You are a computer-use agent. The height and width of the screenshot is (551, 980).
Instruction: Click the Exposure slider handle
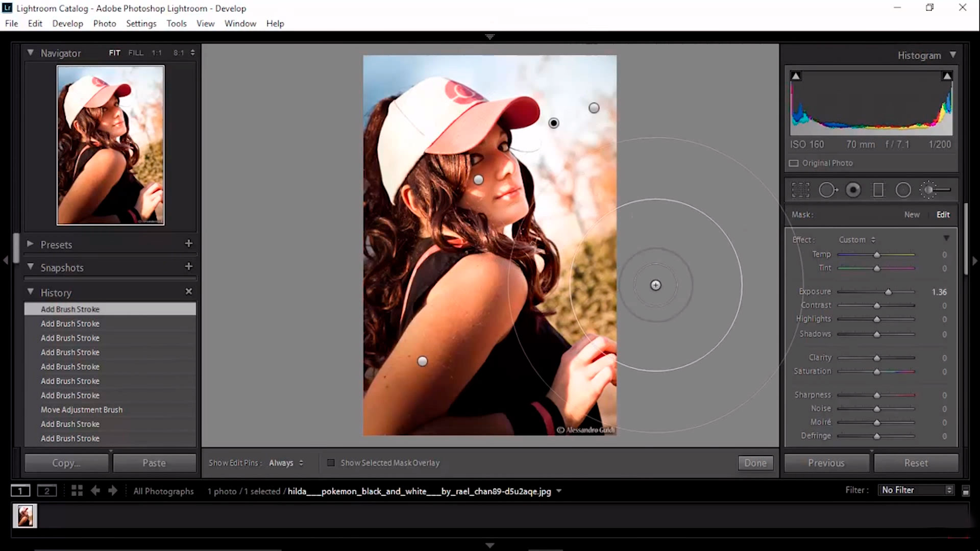[888, 292]
